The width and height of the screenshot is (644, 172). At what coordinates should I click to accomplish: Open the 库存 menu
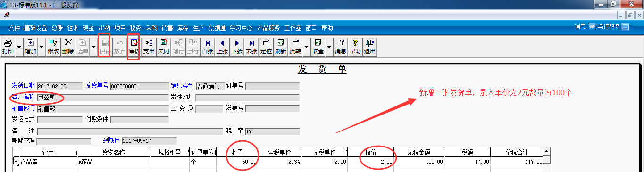(183, 28)
